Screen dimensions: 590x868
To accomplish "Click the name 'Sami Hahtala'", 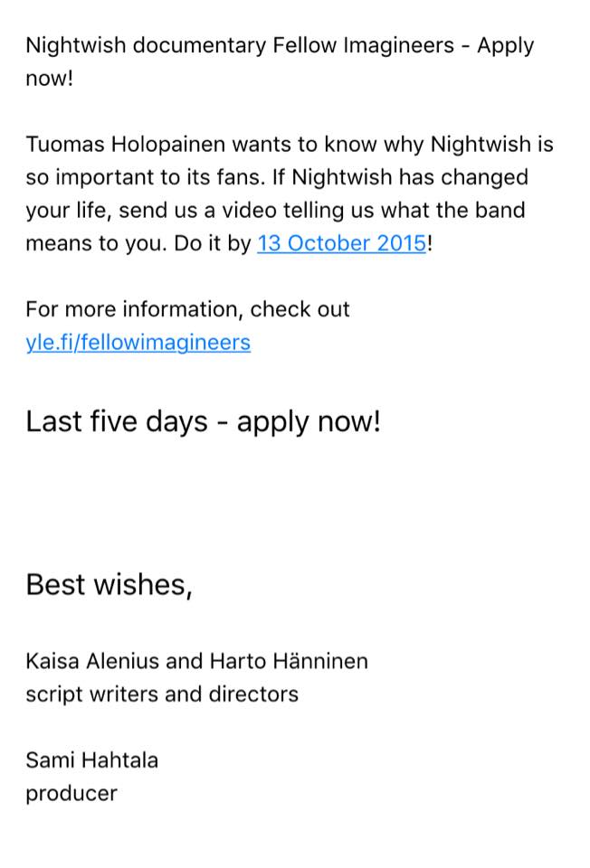I will [92, 760].
